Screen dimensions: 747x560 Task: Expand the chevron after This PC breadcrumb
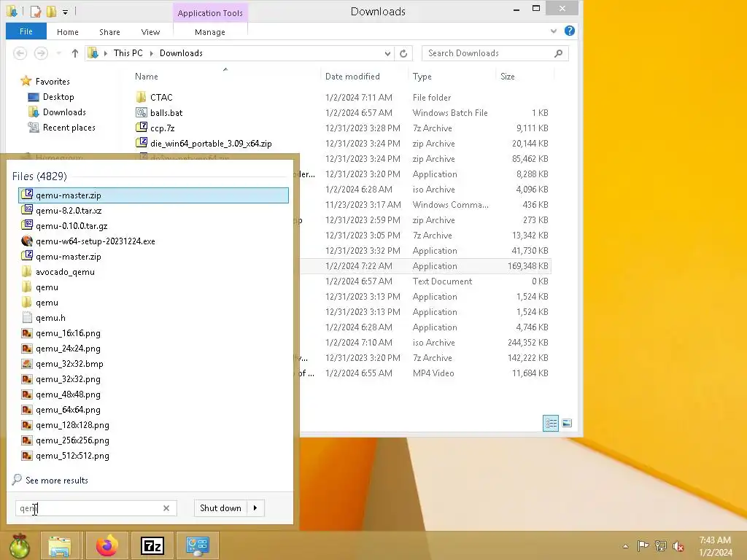pyautogui.click(x=152, y=53)
